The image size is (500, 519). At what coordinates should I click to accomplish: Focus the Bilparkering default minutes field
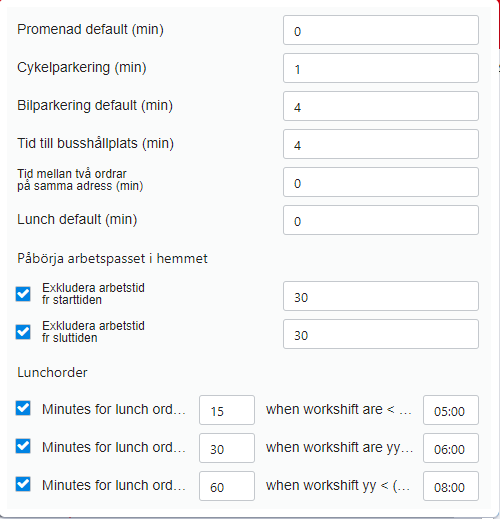coord(381,106)
